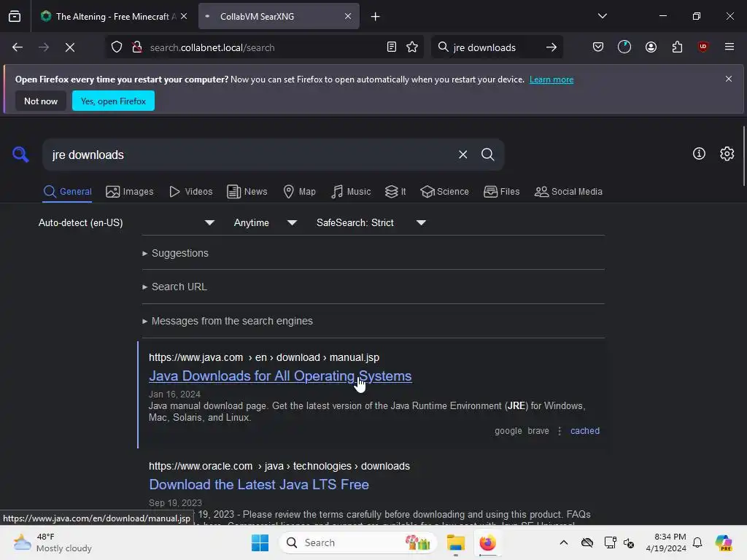Image resolution: width=747 pixels, height=560 pixels.
Task: Open Download the Latest Java LTS Free
Action: (259, 484)
